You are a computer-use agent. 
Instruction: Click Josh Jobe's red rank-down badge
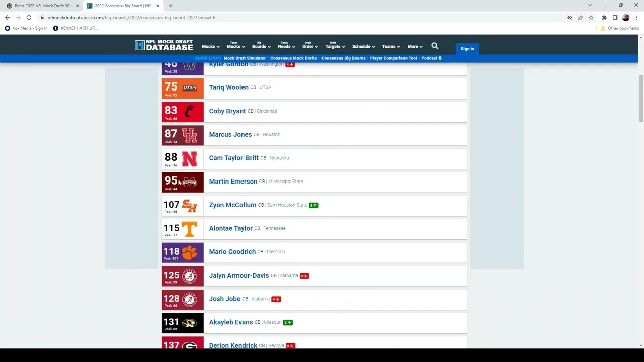[x=276, y=299]
